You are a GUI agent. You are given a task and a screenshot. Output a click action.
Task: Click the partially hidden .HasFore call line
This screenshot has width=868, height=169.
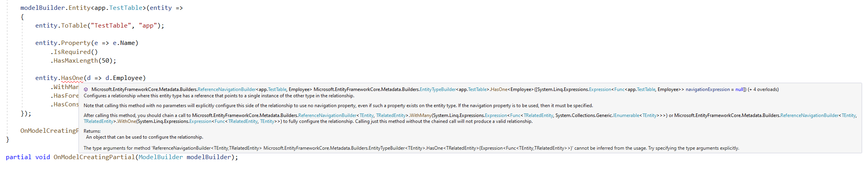[64, 96]
